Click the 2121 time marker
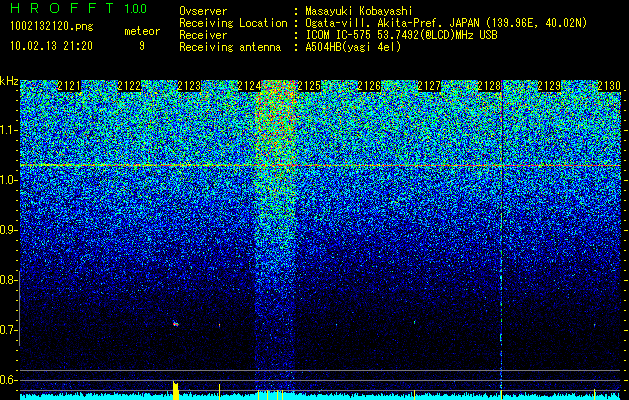The height and width of the screenshot is (400, 629). [69, 86]
